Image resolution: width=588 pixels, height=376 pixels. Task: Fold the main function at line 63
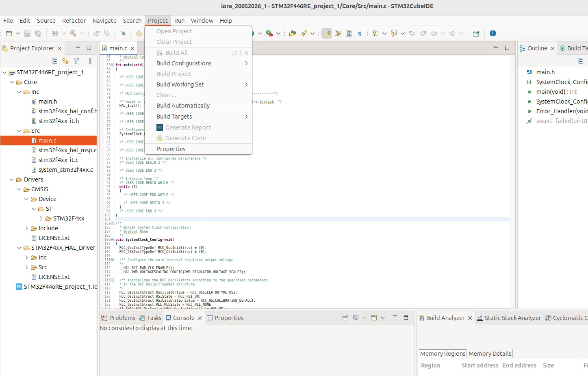point(113,65)
